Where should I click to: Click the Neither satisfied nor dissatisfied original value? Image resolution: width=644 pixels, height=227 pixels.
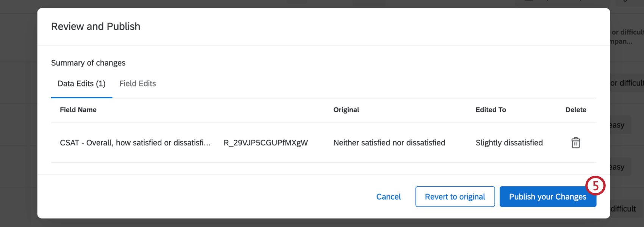tap(389, 143)
